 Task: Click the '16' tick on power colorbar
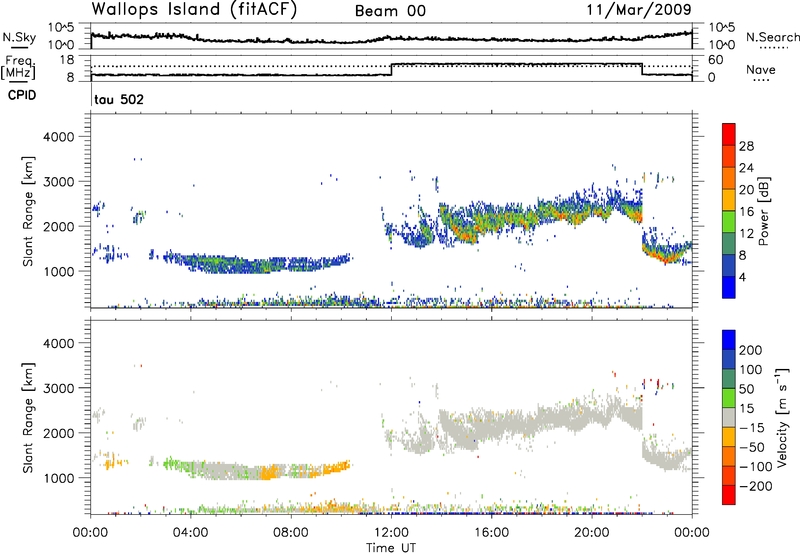pyautogui.click(x=746, y=212)
